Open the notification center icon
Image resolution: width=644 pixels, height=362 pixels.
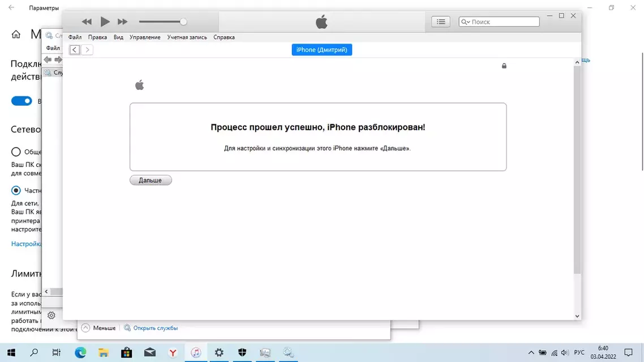coord(628,352)
